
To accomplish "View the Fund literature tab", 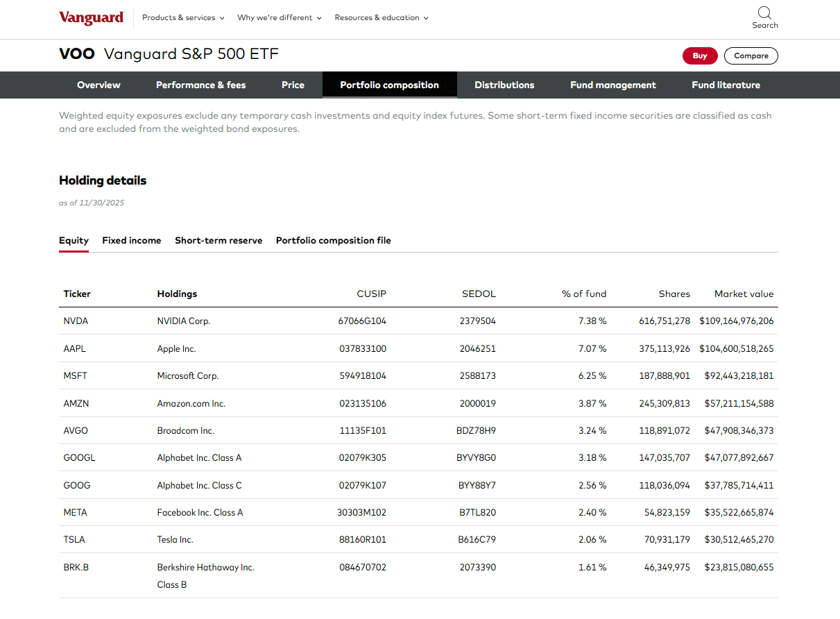I will point(726,85).
